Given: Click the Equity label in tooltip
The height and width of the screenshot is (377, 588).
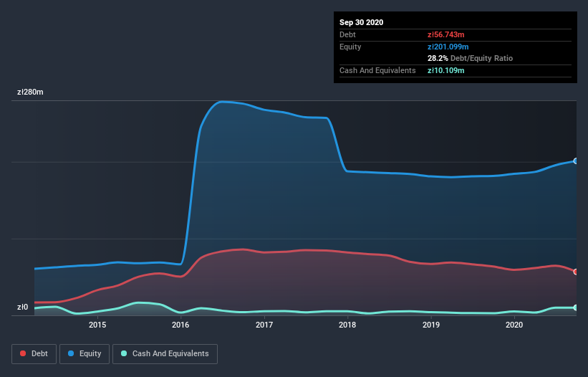Looking at the screenshot, I should pos(350,47).
